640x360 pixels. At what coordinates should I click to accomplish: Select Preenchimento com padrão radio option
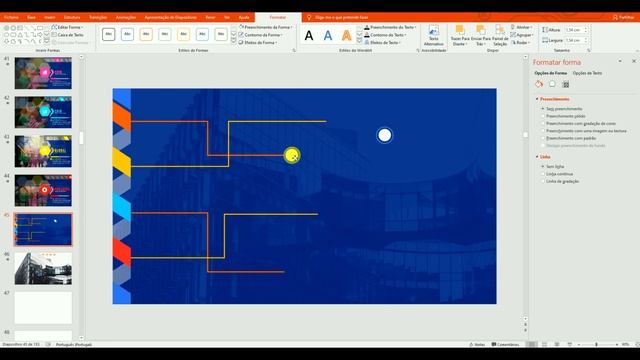tap(569, 138)
